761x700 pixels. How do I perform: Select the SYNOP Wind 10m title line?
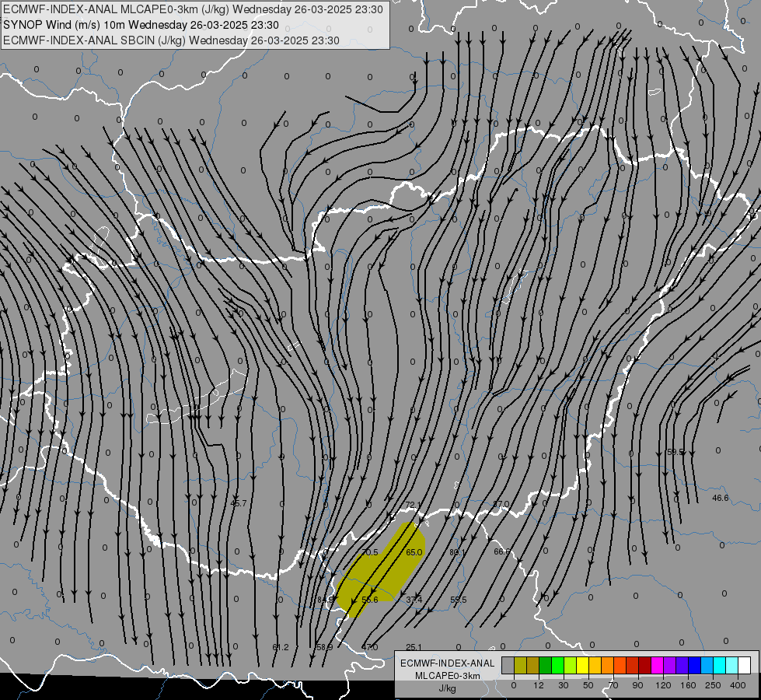click(141, 25)
